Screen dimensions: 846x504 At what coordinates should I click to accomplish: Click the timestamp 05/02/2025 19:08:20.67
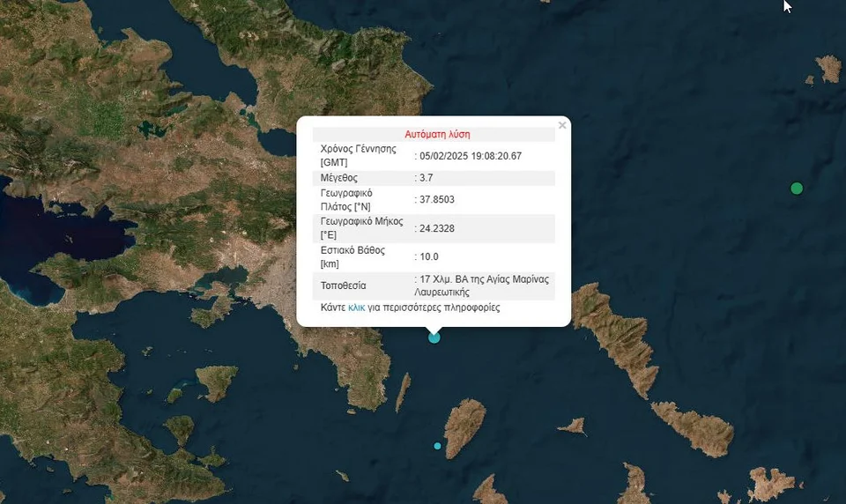471,156
